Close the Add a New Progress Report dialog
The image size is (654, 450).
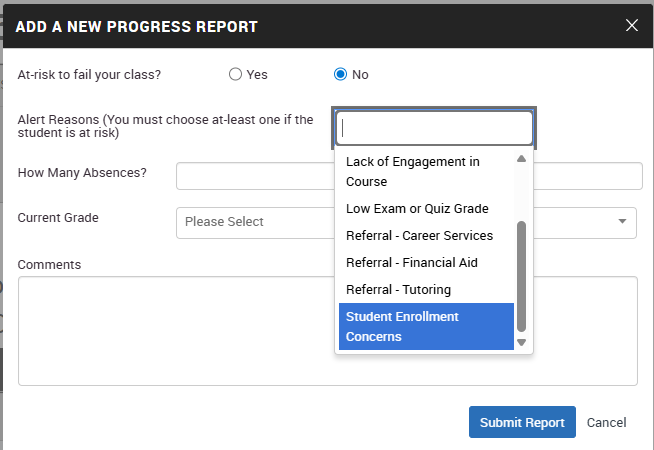631,26
